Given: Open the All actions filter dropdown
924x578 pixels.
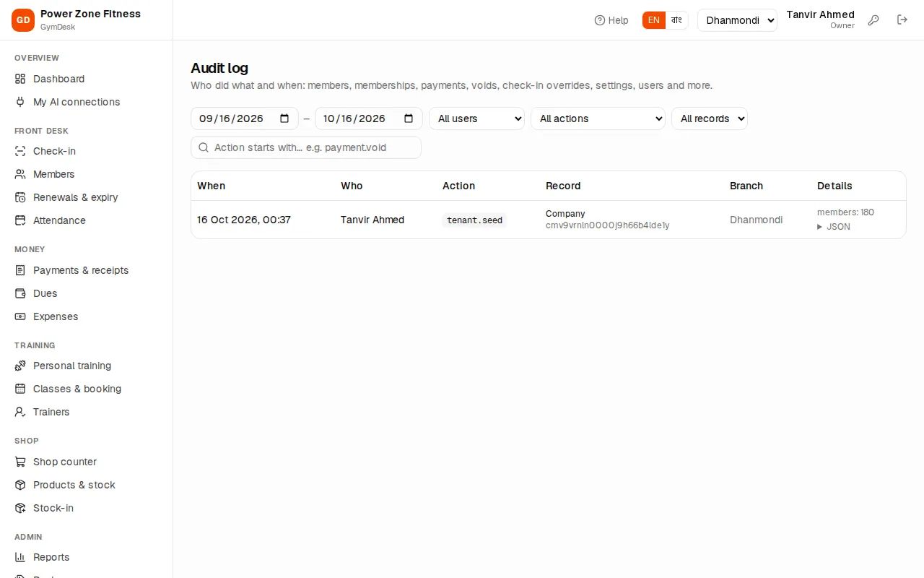Looking at the screenshot, I should [x=598, y=118].
